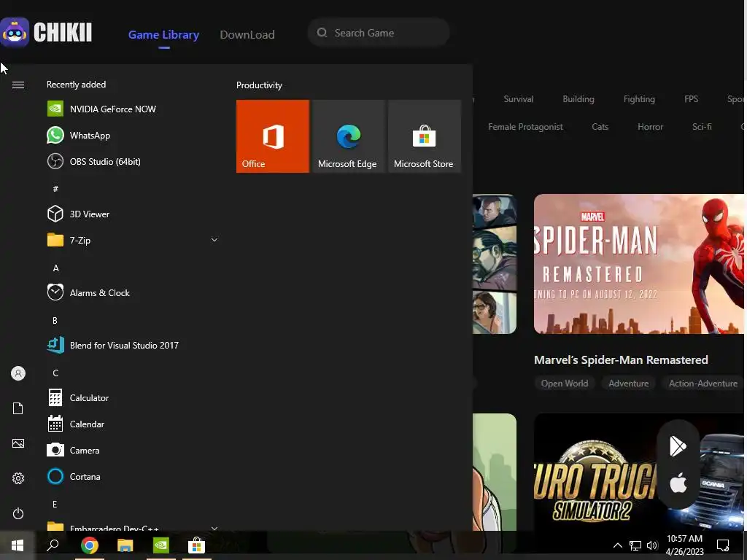Viewport: 747px width, 560px height.
Task: Filter by Sci-fi tag
Action: tap(702, 127)
